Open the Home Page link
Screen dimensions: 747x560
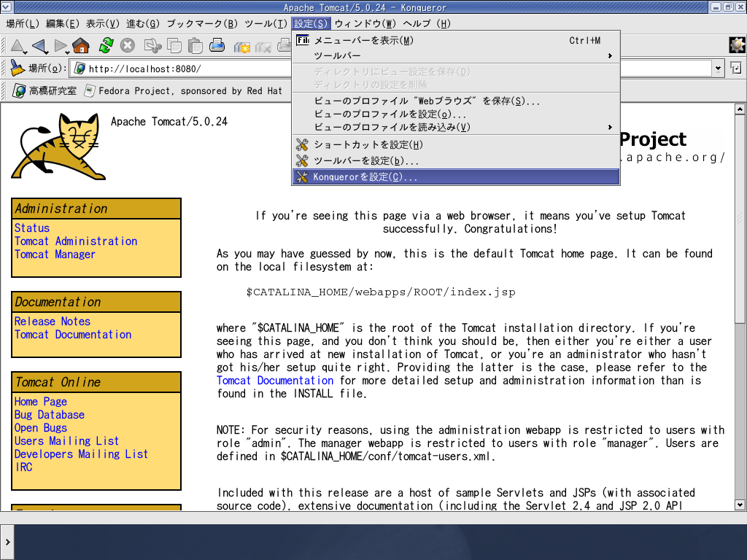41,402
